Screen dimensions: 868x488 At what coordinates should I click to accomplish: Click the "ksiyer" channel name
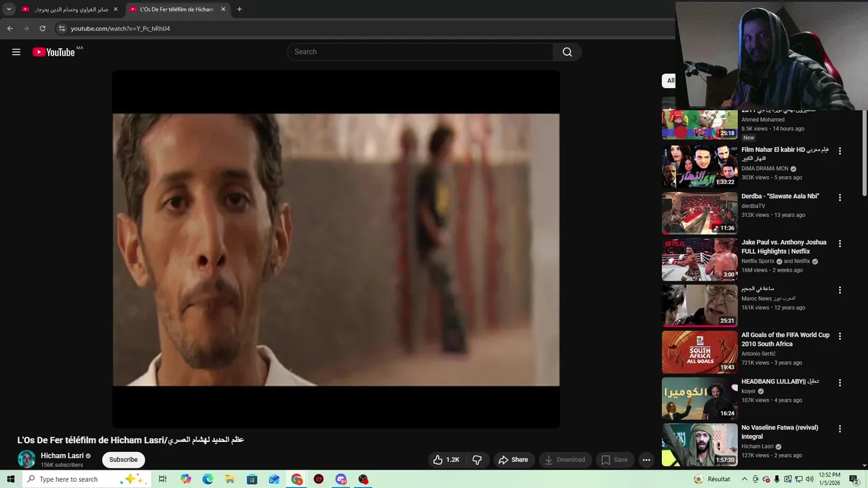tap(749, 391)
